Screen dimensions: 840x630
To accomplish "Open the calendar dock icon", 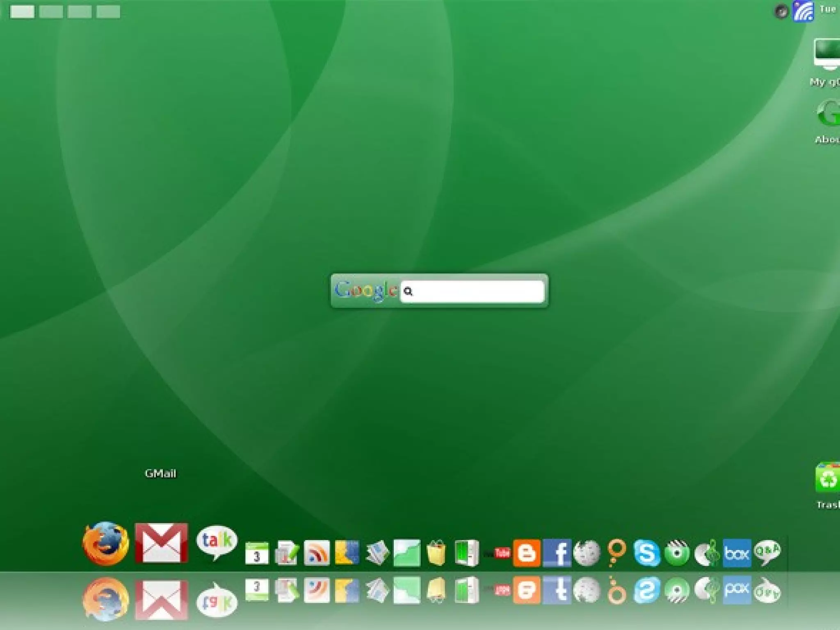I will [257, 553].
